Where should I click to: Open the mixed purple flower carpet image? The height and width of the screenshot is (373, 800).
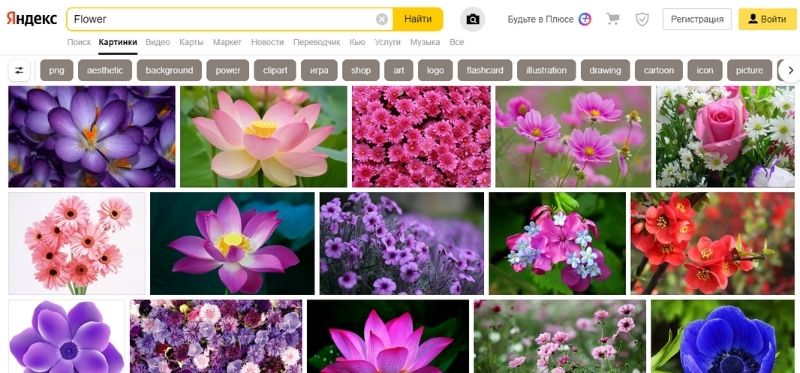[216, 336]
